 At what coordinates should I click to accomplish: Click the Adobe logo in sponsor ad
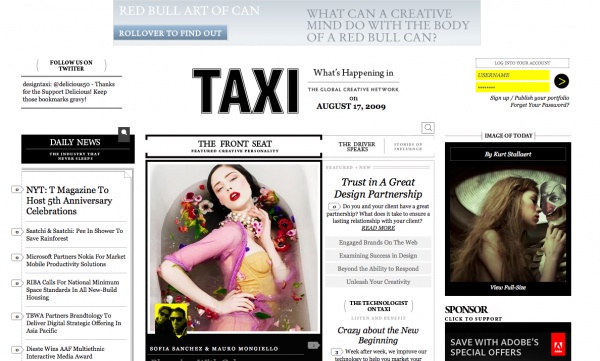coord(558,345)
